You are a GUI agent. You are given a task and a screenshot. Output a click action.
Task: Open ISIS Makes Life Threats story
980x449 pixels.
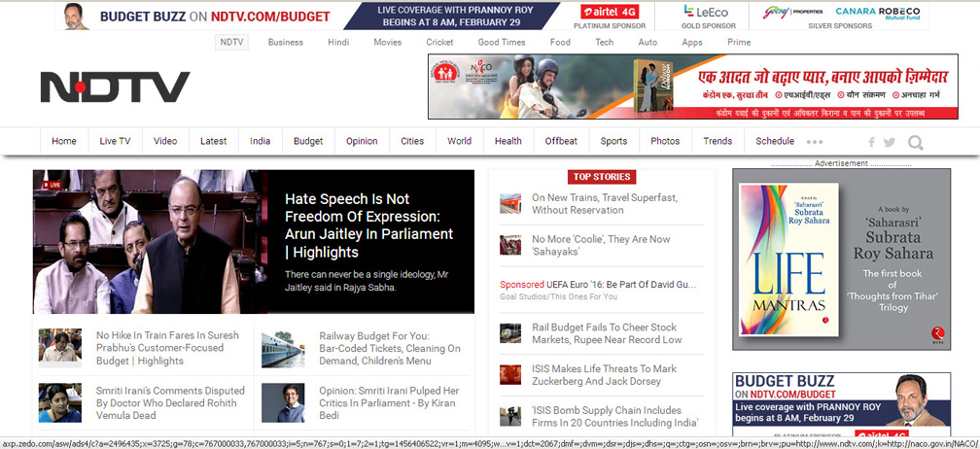605,375
